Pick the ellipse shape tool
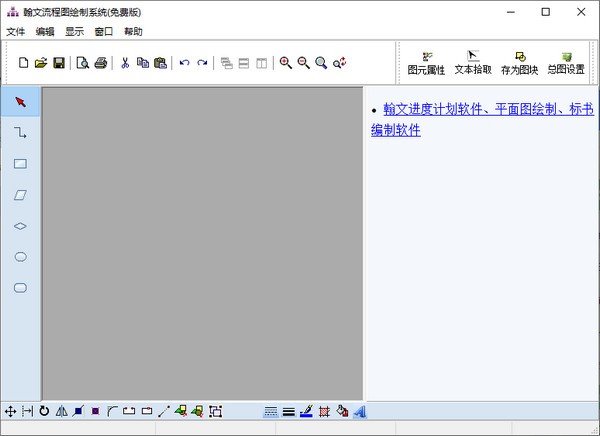The image size is (600, 436). 20,257
